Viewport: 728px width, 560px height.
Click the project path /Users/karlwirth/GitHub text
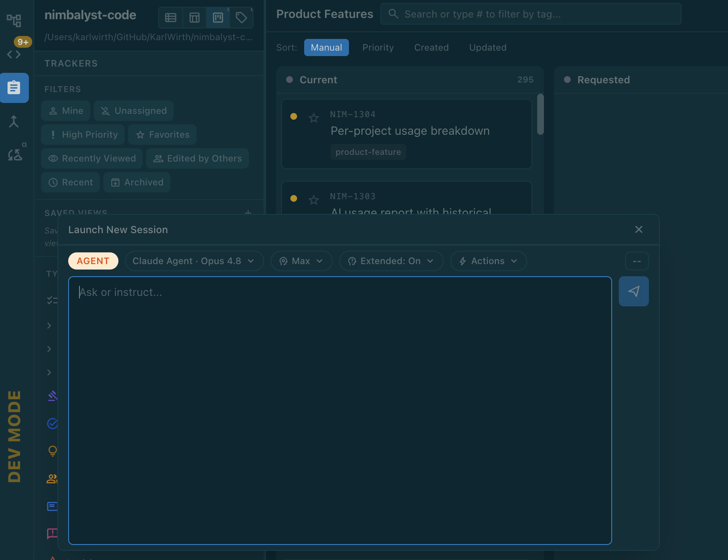point(149,37)
